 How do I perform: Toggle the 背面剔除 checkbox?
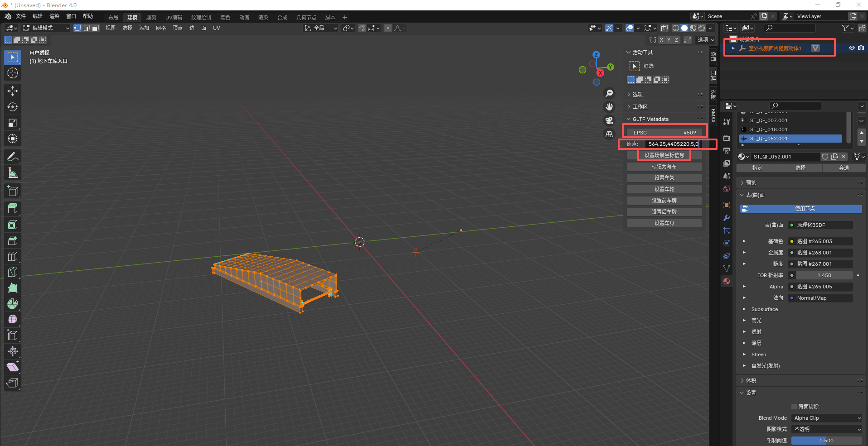[x=794, y=407]
